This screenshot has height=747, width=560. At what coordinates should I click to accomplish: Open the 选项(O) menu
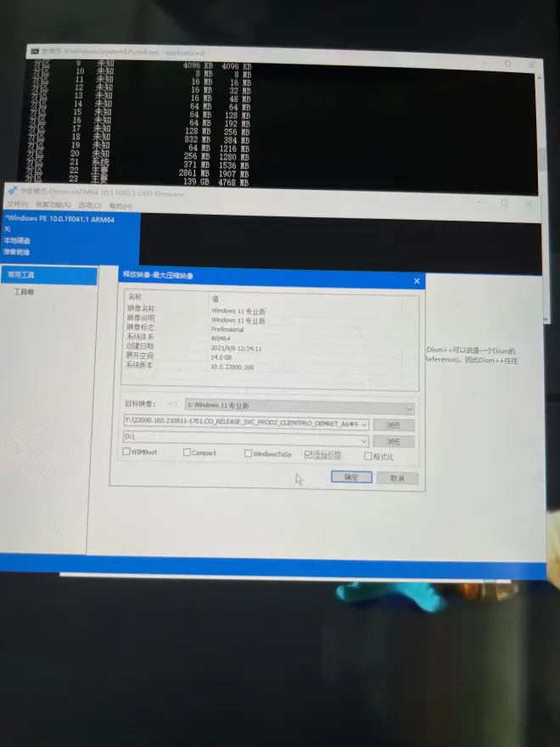click(x=90, y=205)
